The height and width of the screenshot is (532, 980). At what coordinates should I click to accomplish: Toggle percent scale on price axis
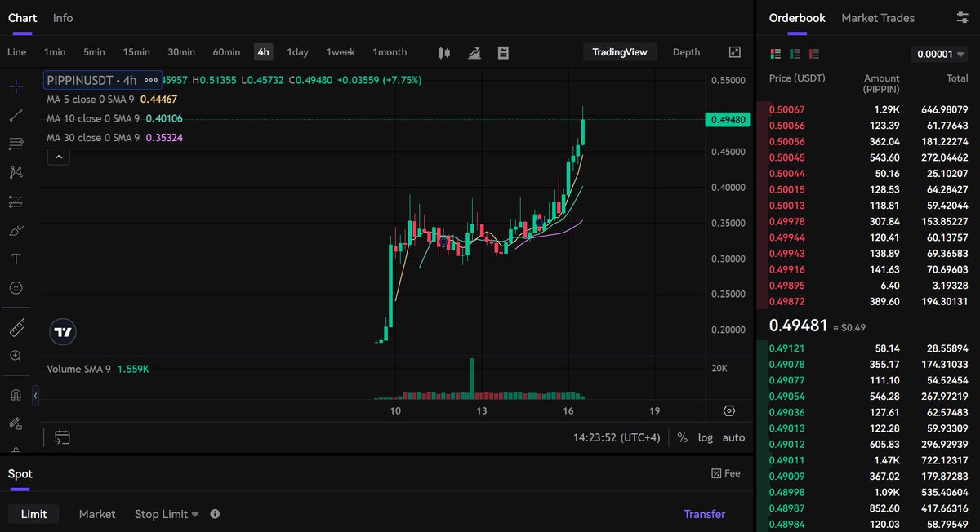pos(682,437)
